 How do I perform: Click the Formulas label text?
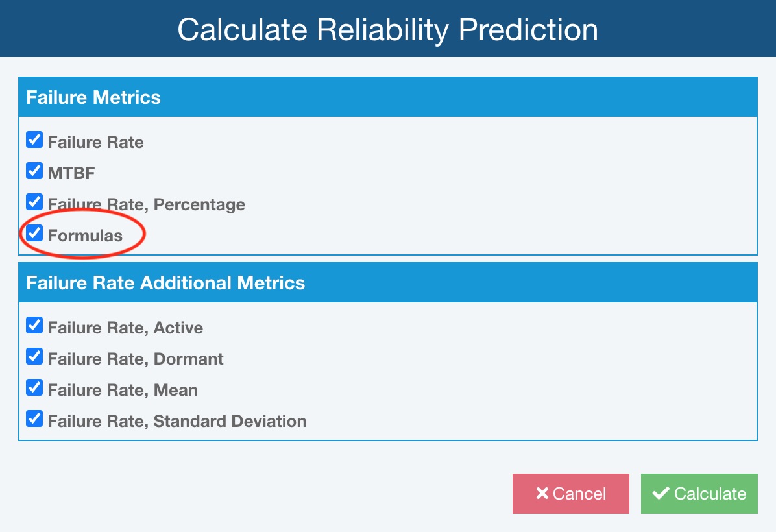tap(85, 236)
